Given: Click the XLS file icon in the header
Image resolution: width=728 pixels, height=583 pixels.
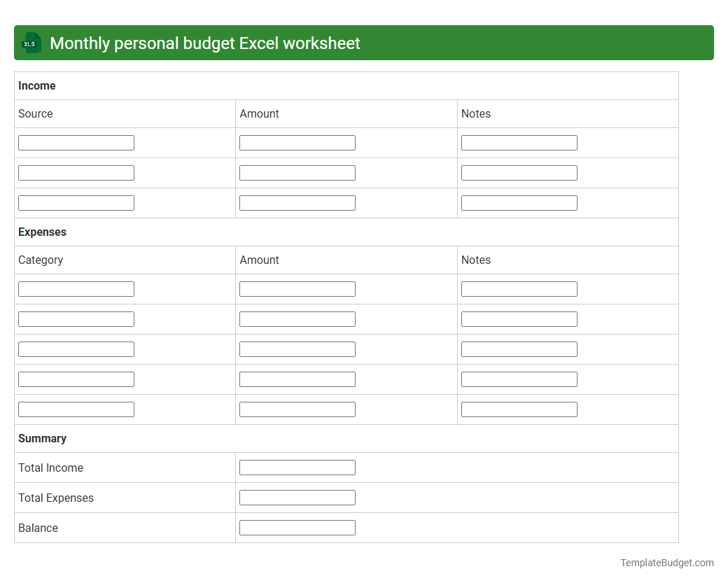Looking at the screenshot, I should pos(31,43).
